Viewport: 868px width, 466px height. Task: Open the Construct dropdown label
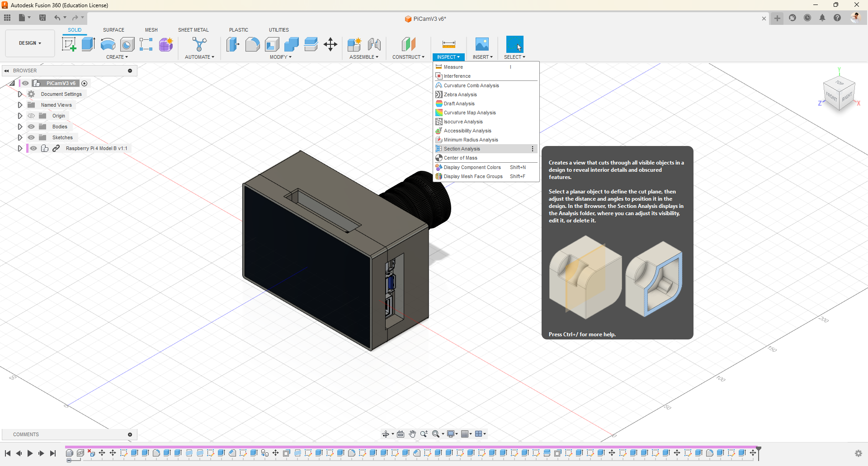tap(408, 57)
